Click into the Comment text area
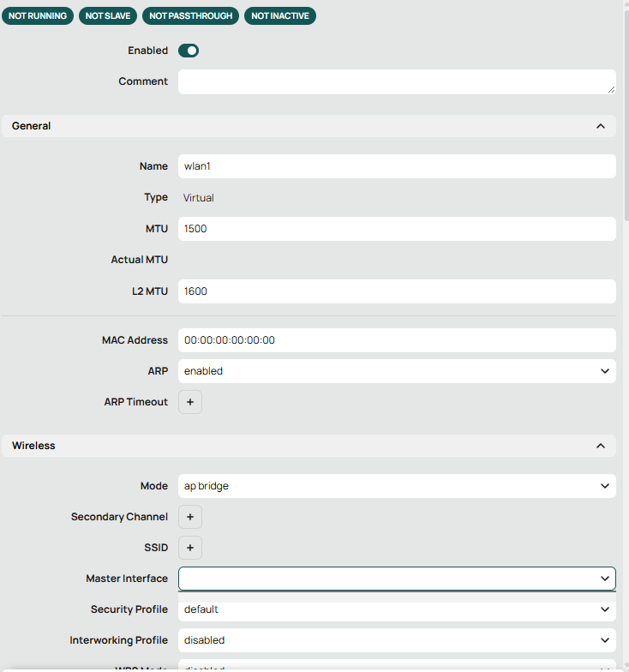The height and width of the screenshot is (672, 629). (397, 81)
